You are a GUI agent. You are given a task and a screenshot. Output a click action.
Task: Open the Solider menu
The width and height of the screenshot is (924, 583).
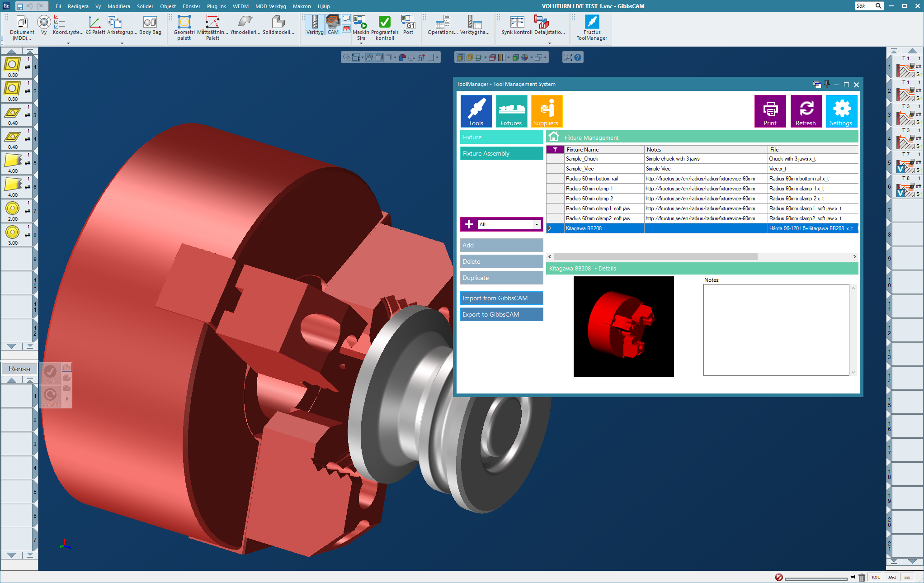pos(145,6)
